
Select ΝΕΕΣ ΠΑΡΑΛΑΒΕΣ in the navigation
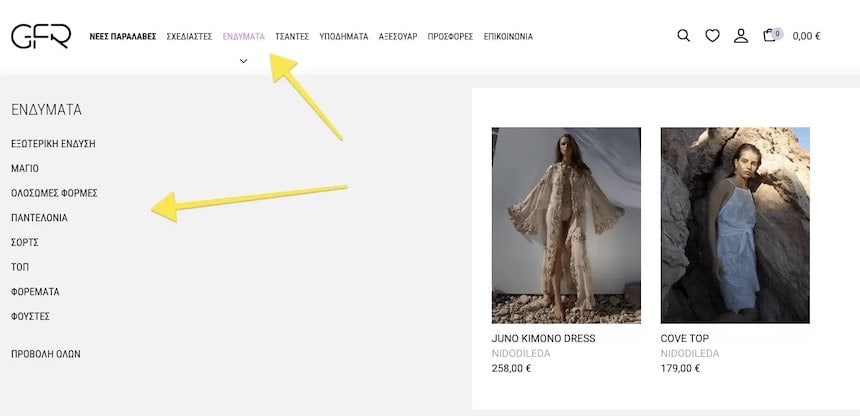pos(122,37)
